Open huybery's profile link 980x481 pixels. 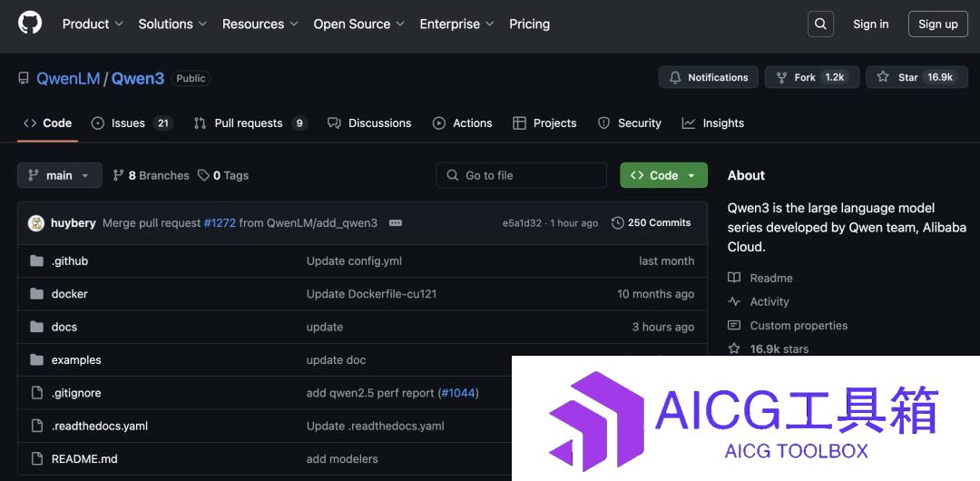pos(73,223)
